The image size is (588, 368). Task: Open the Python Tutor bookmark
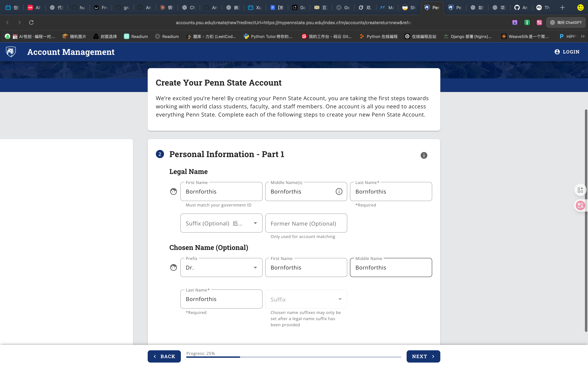coord(268,36)
